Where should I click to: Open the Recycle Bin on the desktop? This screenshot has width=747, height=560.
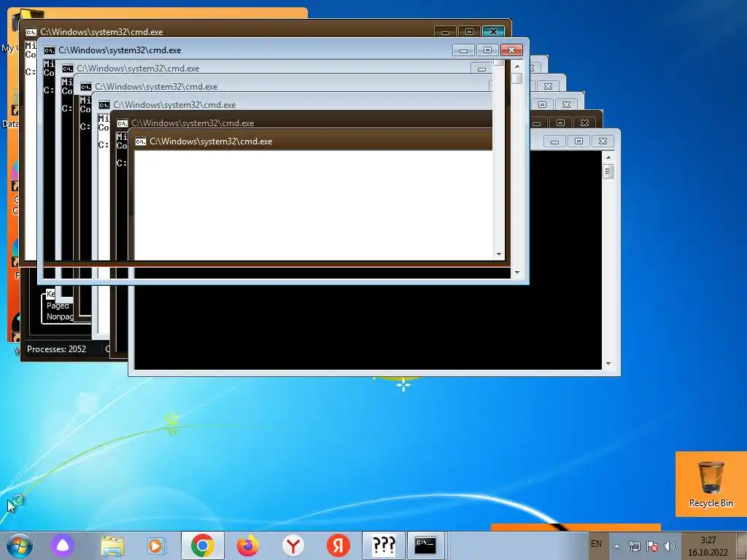pyautogui.click(x=711, y=484)
